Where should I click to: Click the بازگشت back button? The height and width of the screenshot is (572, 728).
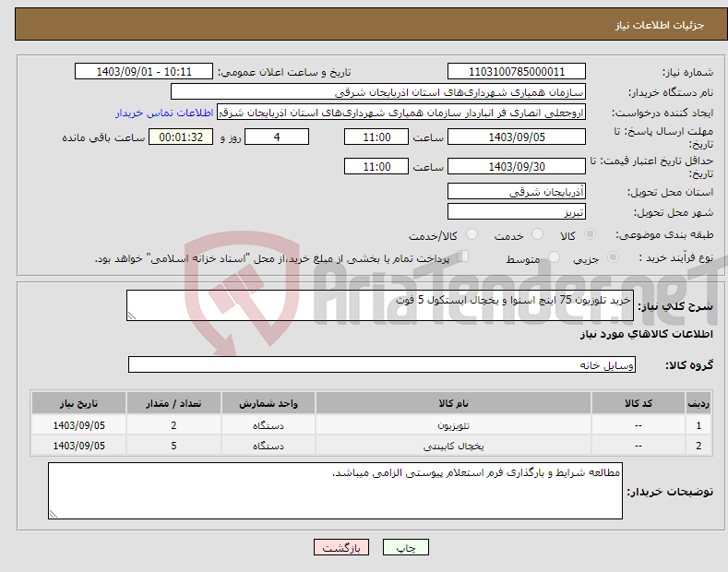click(341, 547)
